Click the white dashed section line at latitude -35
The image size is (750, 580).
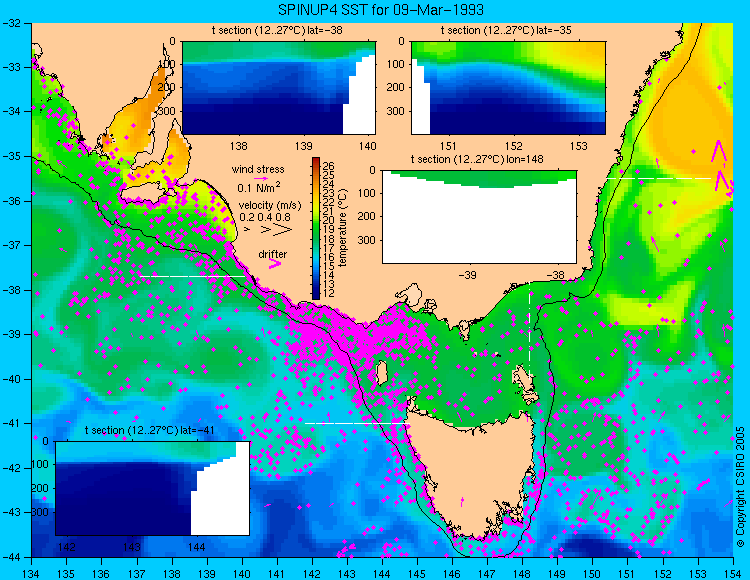pos(659,178)
